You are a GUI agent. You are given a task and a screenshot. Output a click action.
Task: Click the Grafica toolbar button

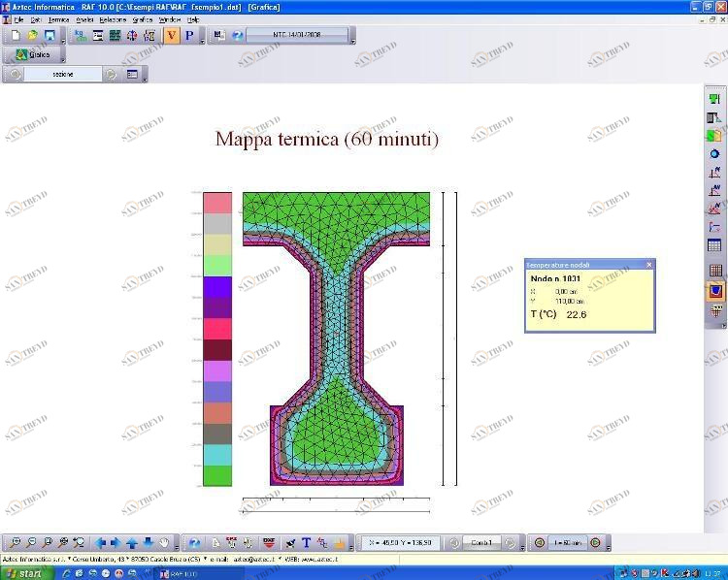33,55
